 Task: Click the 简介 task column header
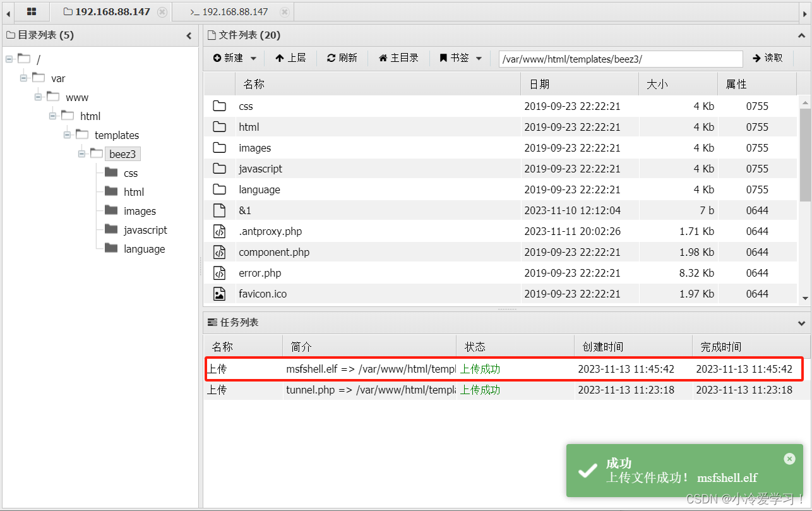pos(369,347)
